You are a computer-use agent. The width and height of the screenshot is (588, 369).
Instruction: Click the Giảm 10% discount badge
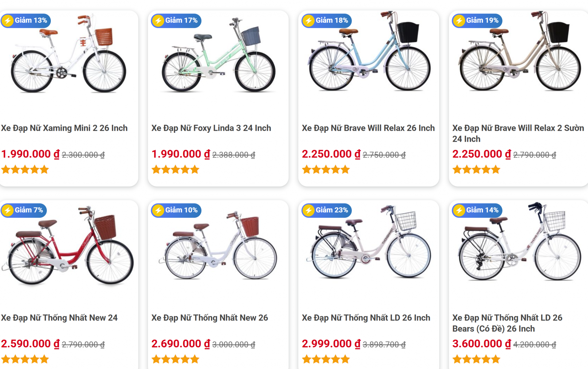click(x=176, y=210)
